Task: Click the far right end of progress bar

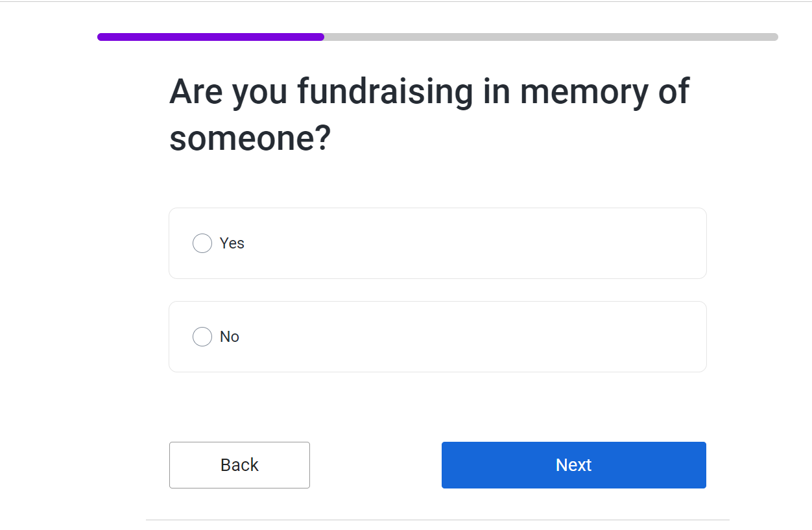Action: (774, 37)
